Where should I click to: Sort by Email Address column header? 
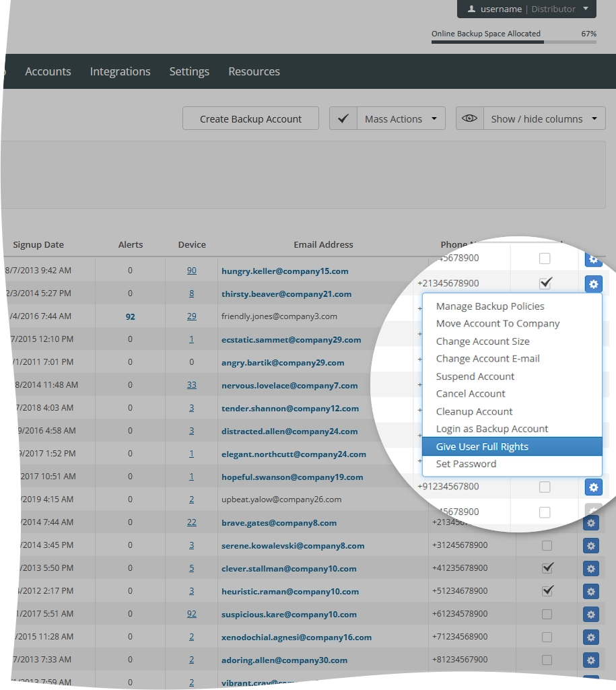323,244
